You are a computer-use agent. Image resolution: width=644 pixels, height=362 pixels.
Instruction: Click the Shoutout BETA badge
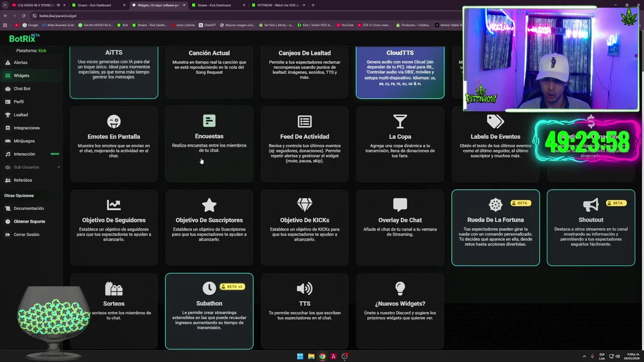(616, 203)
